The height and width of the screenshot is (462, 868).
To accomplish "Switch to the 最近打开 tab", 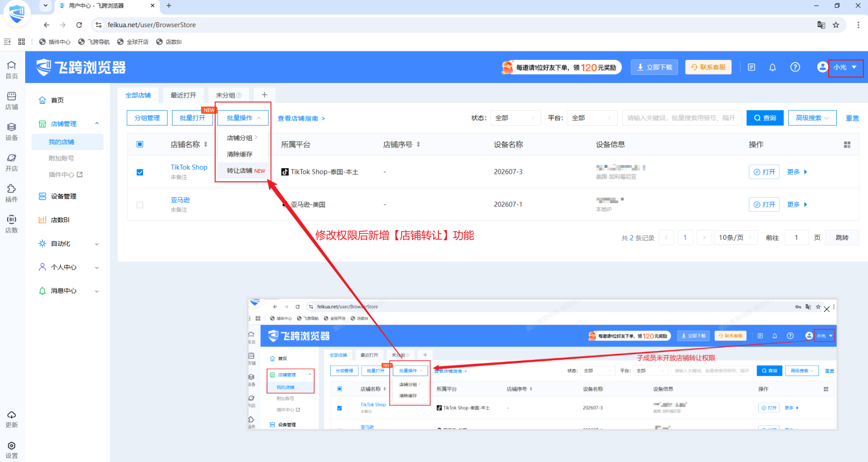I will click(183, 95).
